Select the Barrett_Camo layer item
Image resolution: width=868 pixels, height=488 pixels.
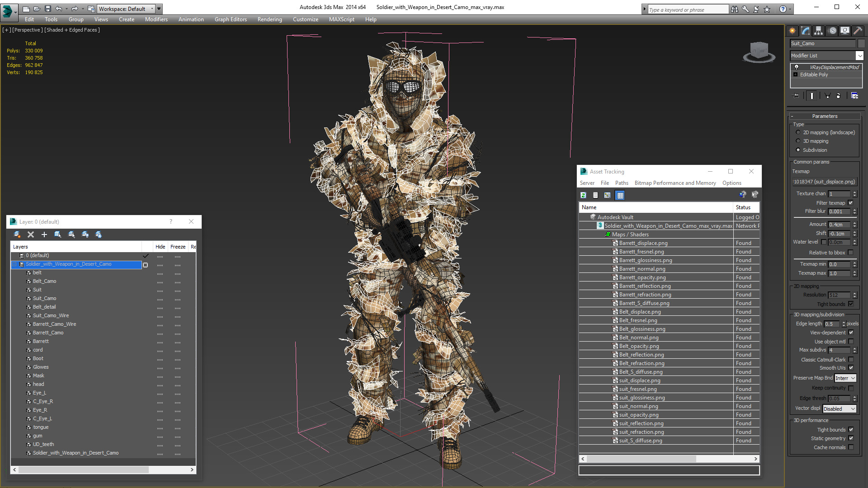pyautogui.click(x=48, y=333)
